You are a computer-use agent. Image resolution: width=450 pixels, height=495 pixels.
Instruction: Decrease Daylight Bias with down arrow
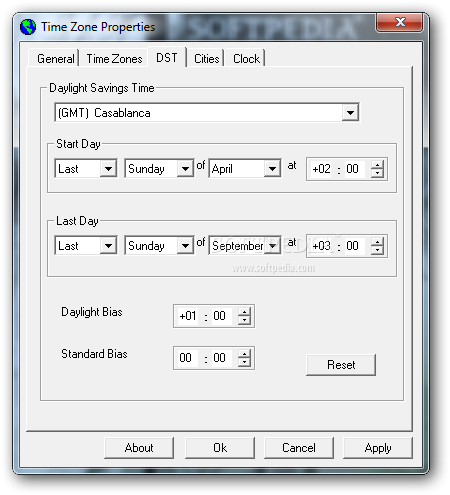244,320
